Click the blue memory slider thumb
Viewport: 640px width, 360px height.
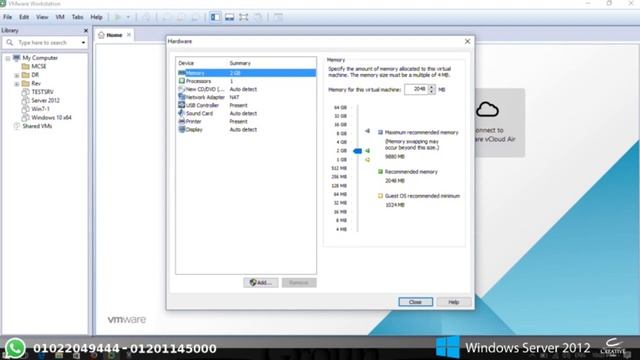(x=358, y=151)
